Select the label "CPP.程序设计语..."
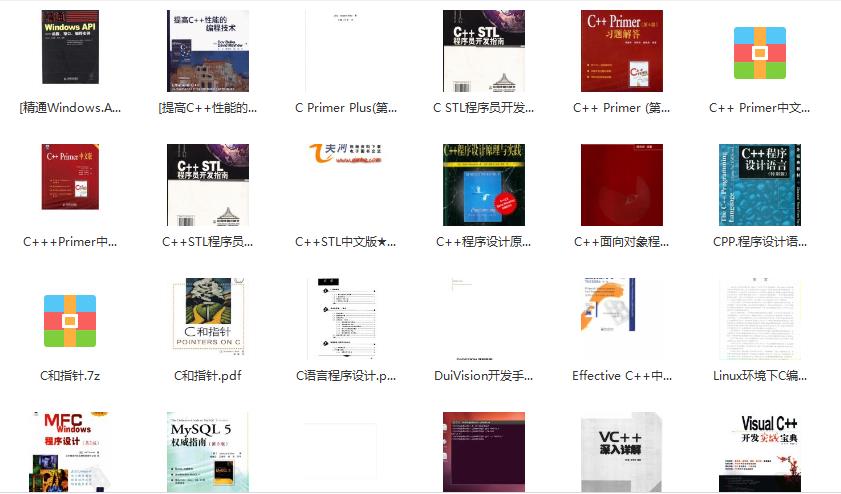This screenshot has width=841, height=494. point(759,242)
